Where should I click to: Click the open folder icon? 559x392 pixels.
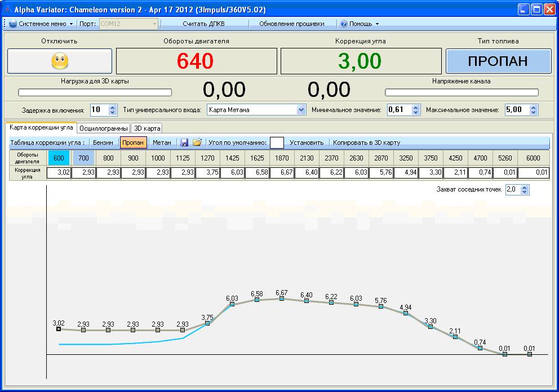pos(197,143)
